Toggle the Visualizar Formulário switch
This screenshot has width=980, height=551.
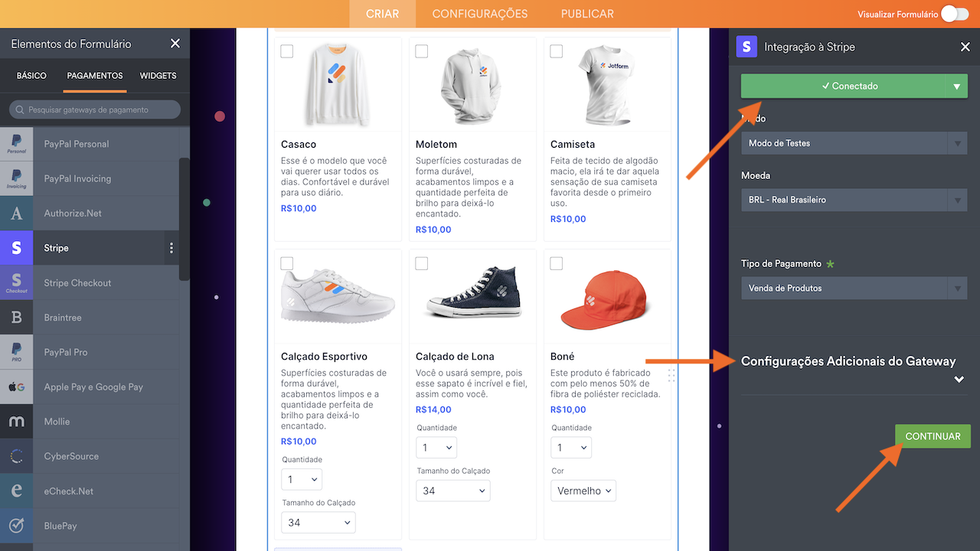click(x=954, y=14)
